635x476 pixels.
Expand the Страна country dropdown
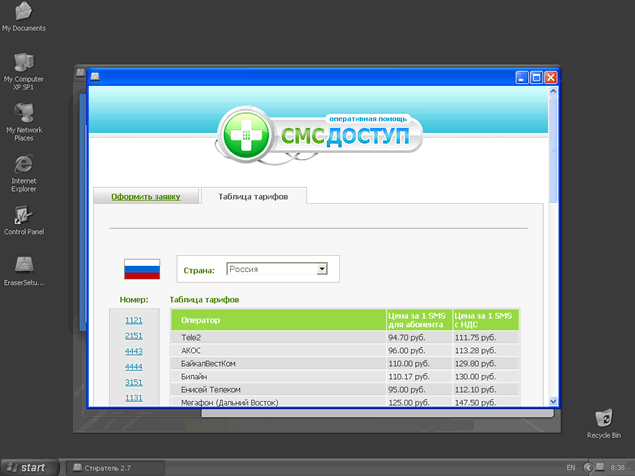click(x=321, y=268)
